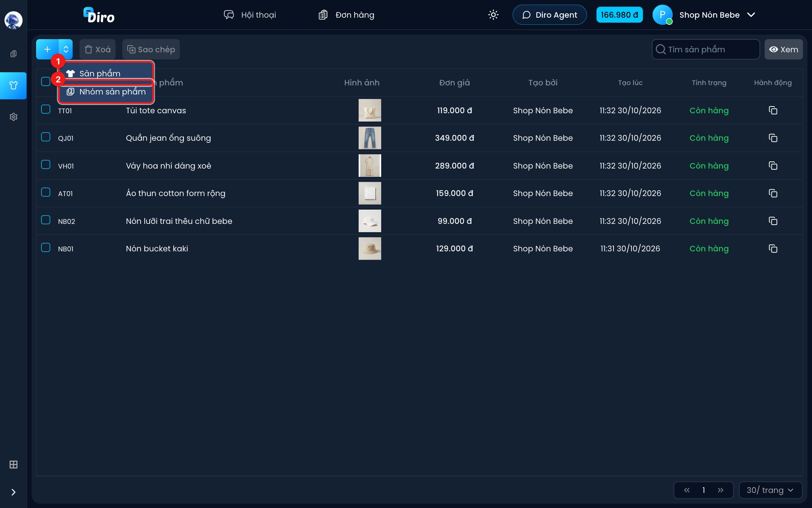Choose Nhóm sản phẩm from the add menu

click(x=106, y=91)
